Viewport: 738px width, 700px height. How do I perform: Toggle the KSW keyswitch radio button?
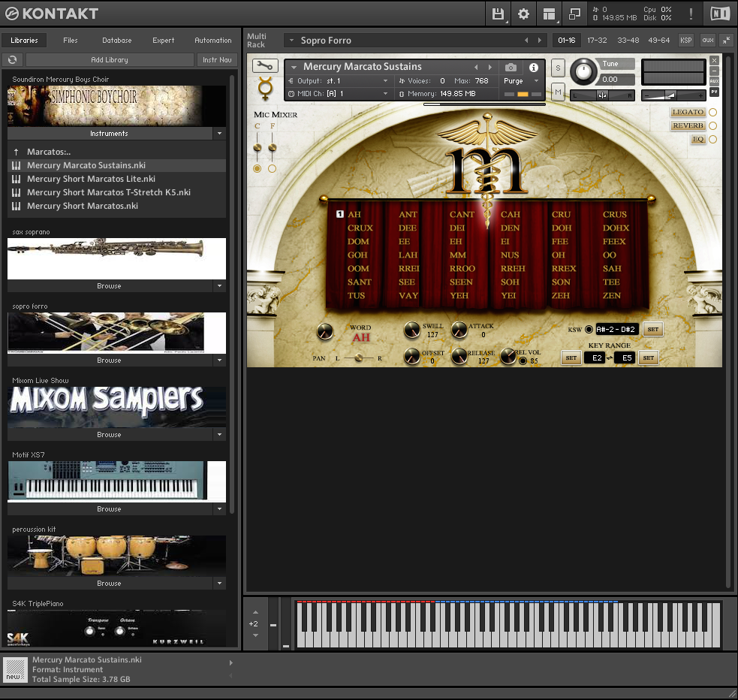589,330
